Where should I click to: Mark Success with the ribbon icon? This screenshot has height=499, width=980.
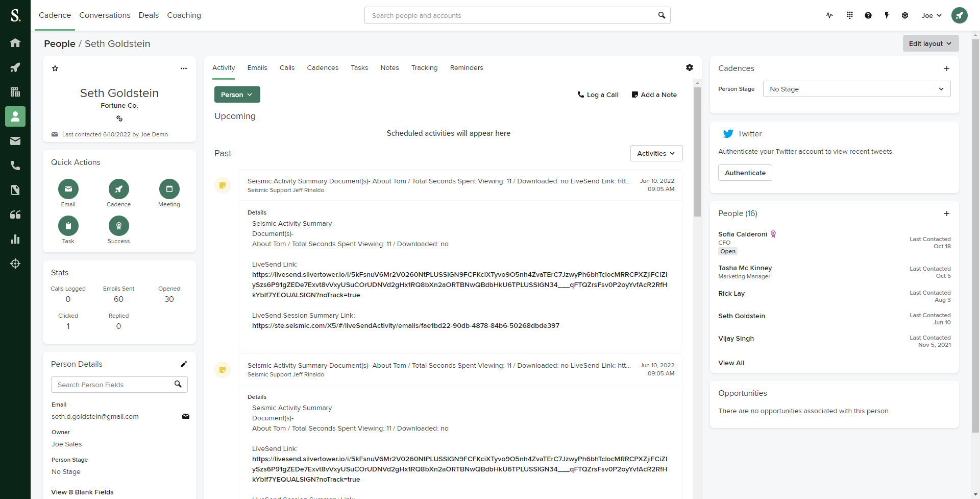[119, 226]
